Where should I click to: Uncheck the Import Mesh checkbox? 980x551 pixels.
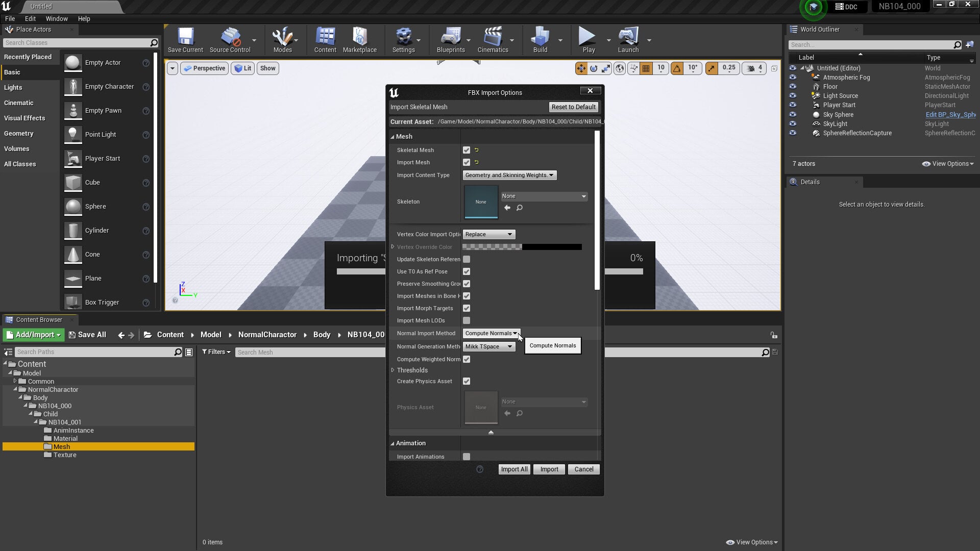click(x=467, y=162)
